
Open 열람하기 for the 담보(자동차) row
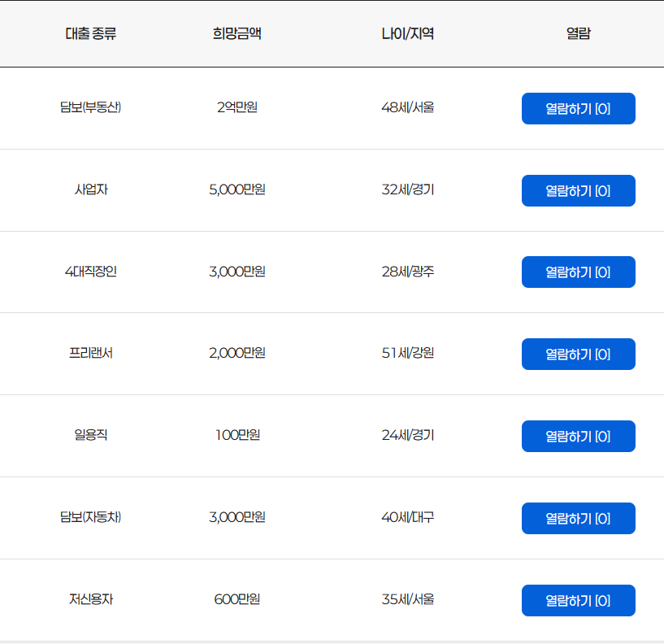coord(578,519)
